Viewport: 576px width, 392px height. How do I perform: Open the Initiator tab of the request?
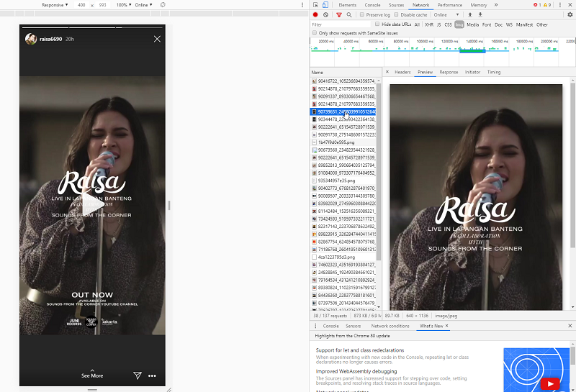click(x=472, y=72)
